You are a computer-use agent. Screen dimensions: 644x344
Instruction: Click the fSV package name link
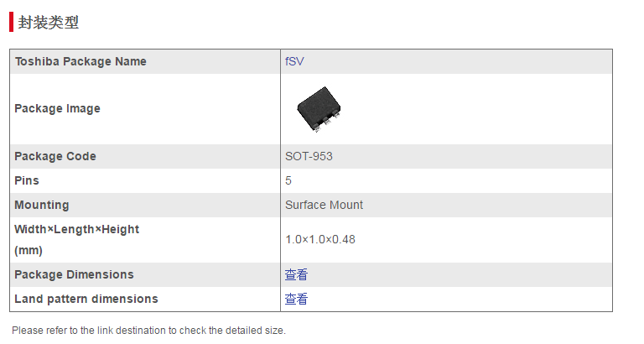[293, 61]
